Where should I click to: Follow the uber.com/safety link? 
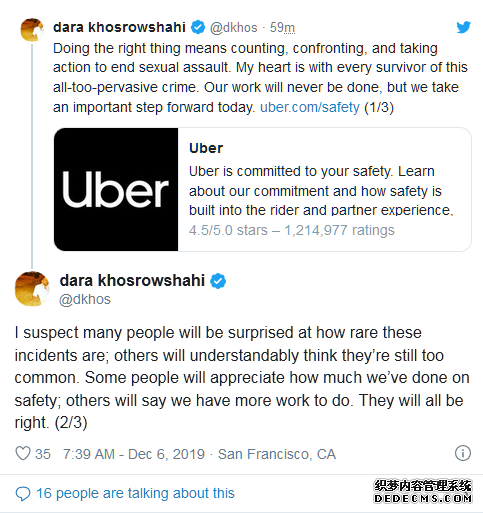tap(310, 107)
